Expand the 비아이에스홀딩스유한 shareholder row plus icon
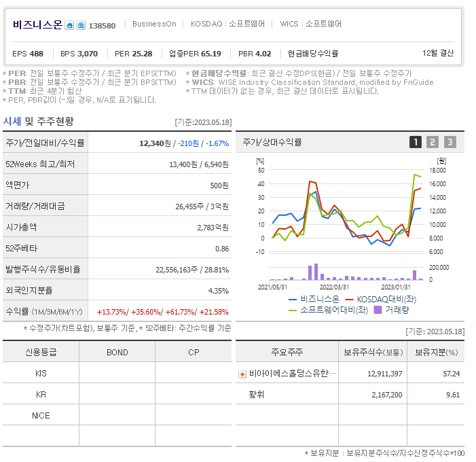476x462 pixels. 242,374
